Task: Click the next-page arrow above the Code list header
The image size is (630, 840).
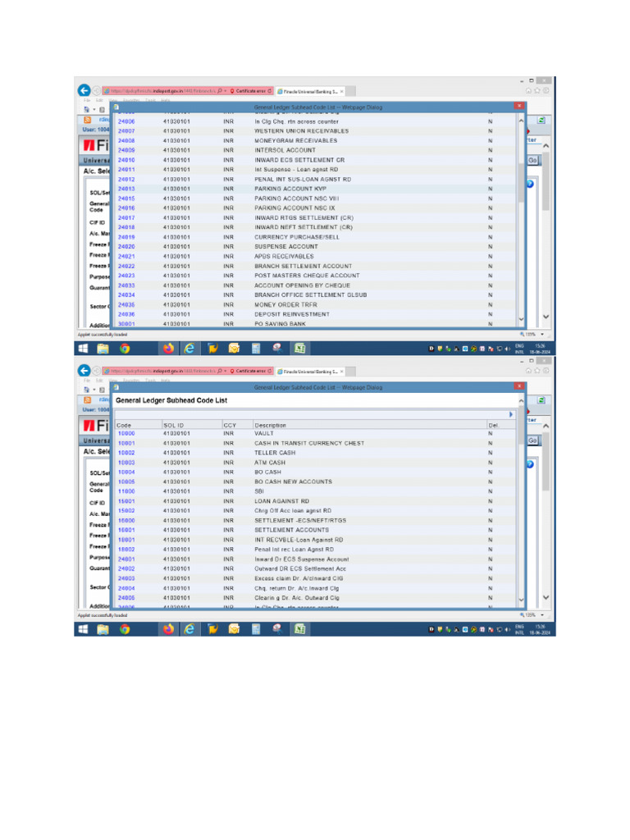Action: coord(511,414)
